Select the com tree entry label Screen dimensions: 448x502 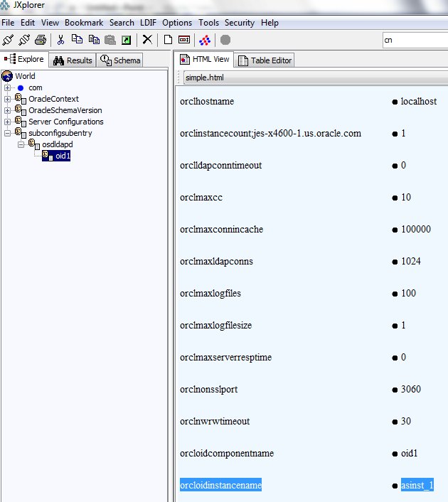[36, 87]
